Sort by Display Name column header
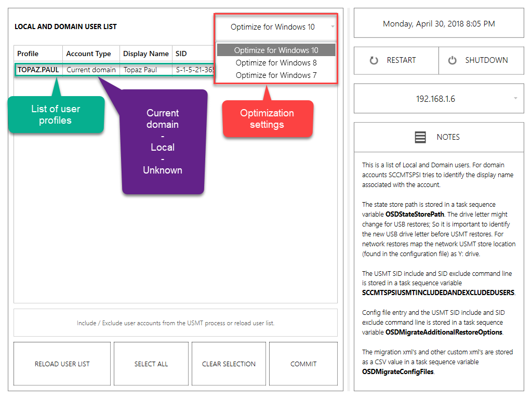The width and height of the screenshot is (532, 399). 145,54
